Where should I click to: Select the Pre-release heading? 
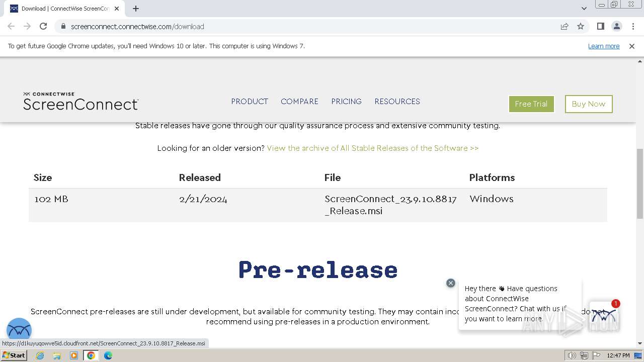[x=318, y=270]
